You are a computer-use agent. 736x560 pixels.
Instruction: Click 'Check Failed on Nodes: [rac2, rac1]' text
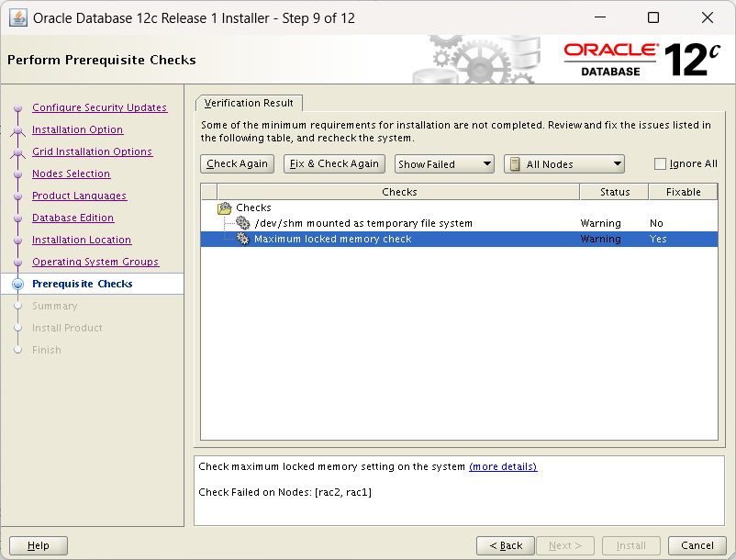click(x=284, y=492)
